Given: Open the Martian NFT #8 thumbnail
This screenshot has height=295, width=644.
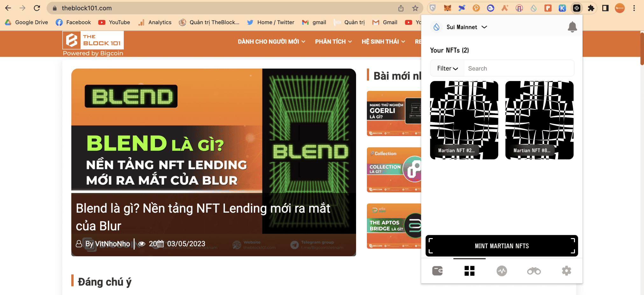Looking at the screenshot, I should (x=539, y=120).
